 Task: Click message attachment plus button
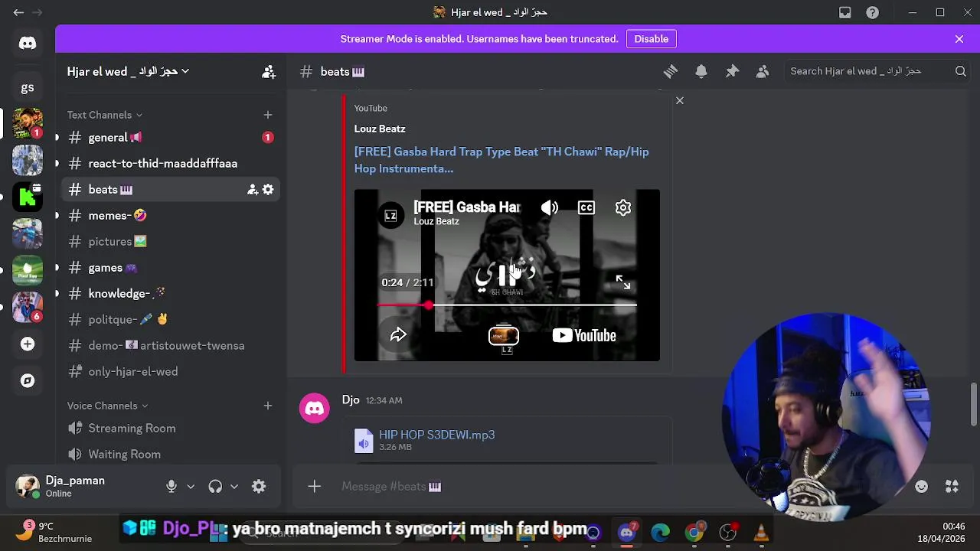pos(314,487)
